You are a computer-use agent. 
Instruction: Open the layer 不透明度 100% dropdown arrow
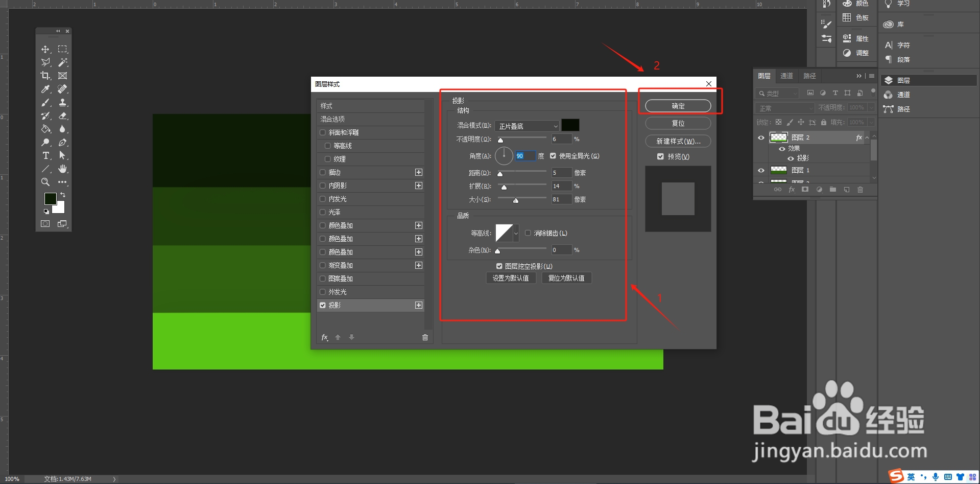(871, 108)
